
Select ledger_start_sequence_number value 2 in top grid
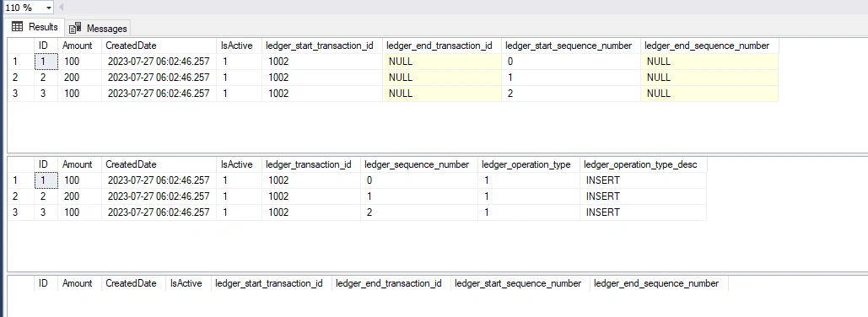click(571, 94)
